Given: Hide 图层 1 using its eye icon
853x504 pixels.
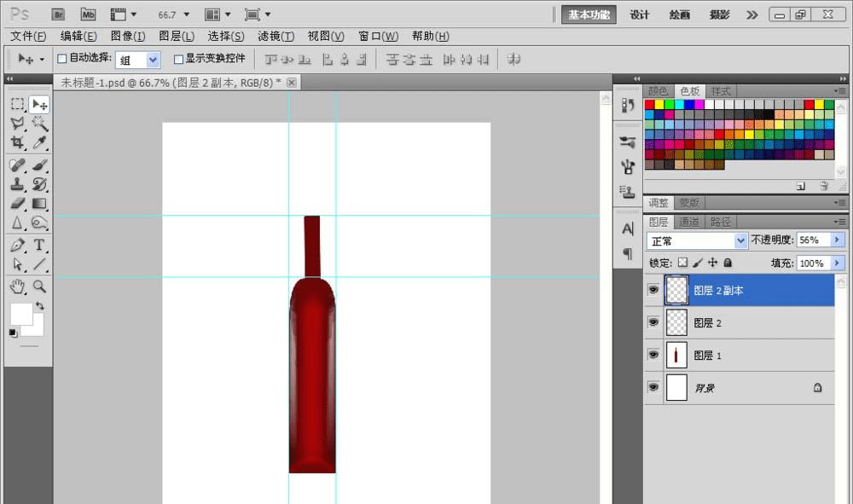Looking at the screenshot, I should tap(653, 355).
